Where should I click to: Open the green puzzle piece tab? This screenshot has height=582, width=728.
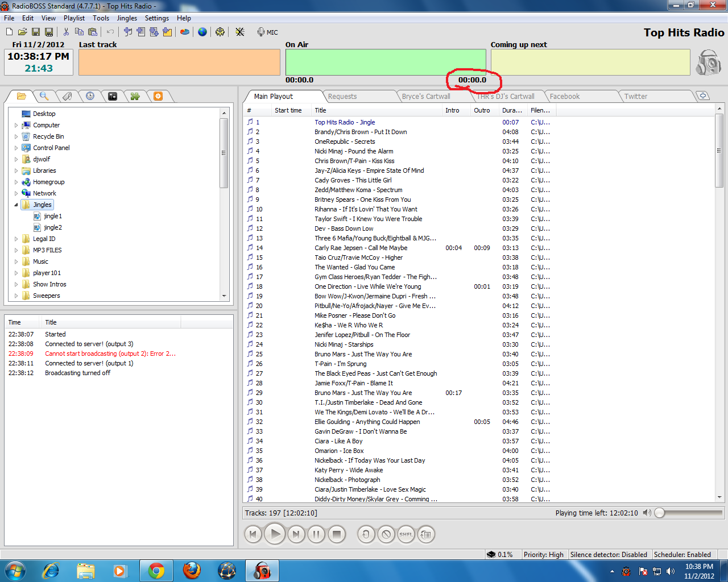click(x=135, y=96)
